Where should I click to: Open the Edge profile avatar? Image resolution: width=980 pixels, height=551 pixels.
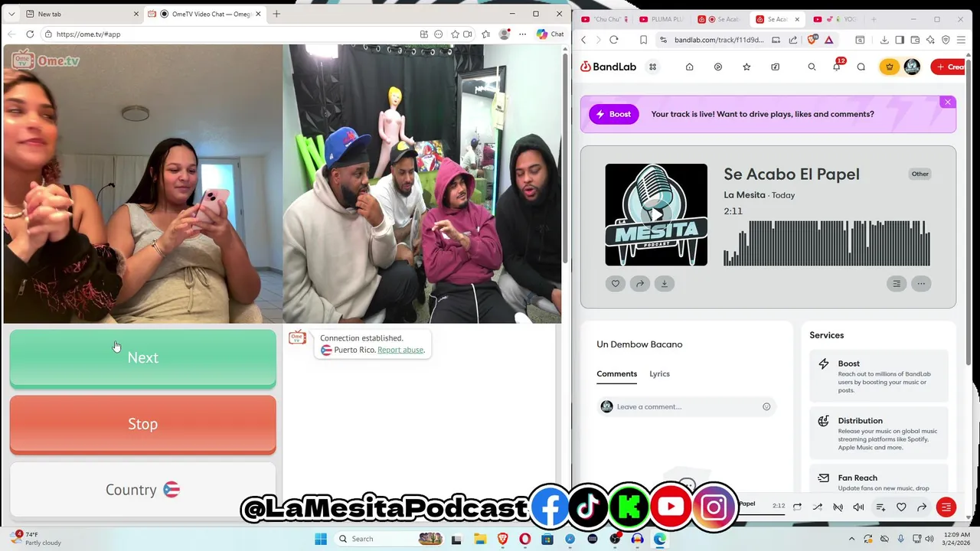[504, 34]
